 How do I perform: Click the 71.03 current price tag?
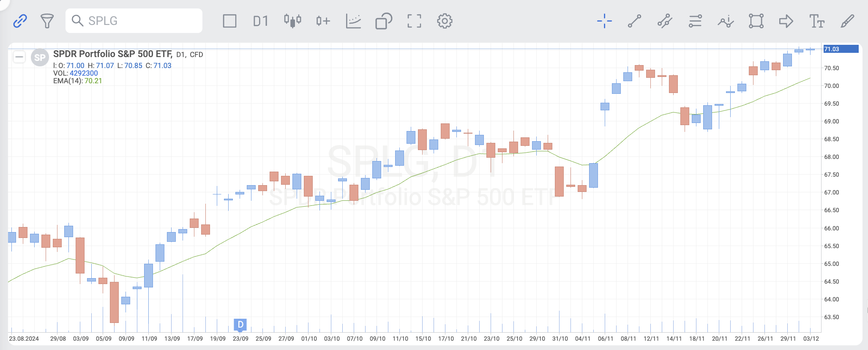click(841, 49)
